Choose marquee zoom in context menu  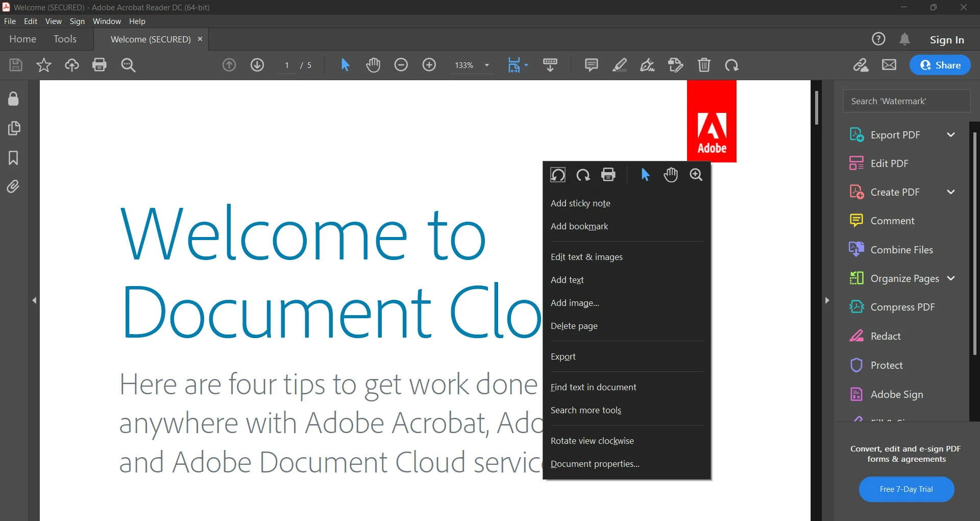(696, 175)
